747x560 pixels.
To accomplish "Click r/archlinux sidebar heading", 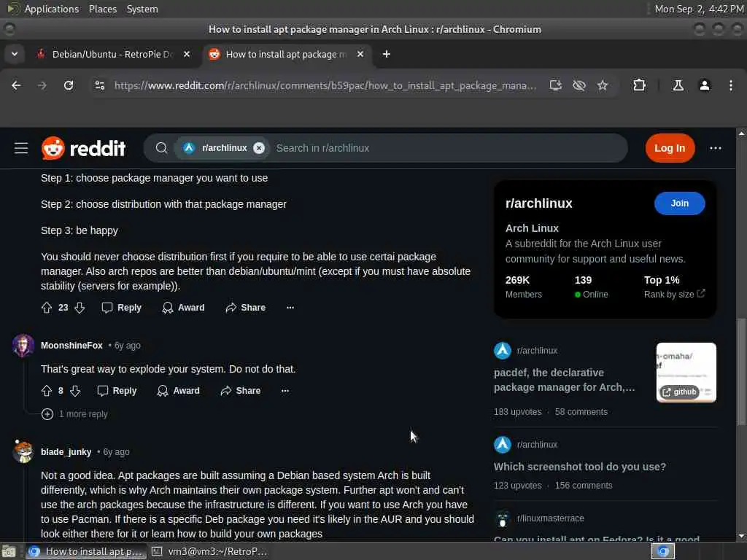I will pyautogui.click(x=539, y=203).
